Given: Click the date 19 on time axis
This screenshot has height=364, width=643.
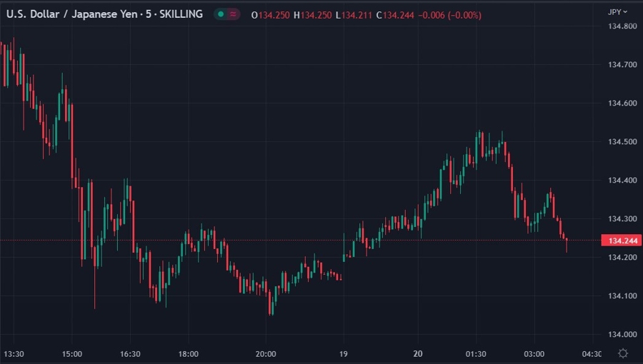Looking at the screenshot, I should [343, 354].
